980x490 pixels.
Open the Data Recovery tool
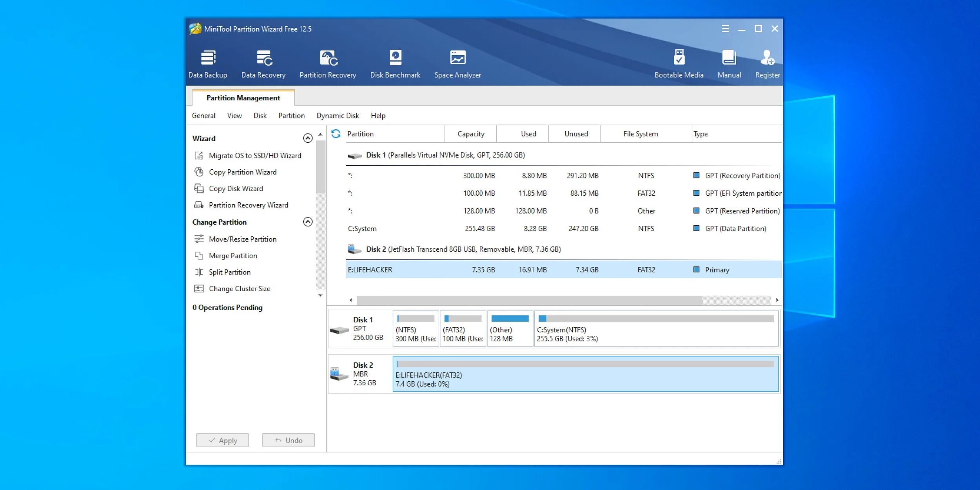click(x=263, y=62)
